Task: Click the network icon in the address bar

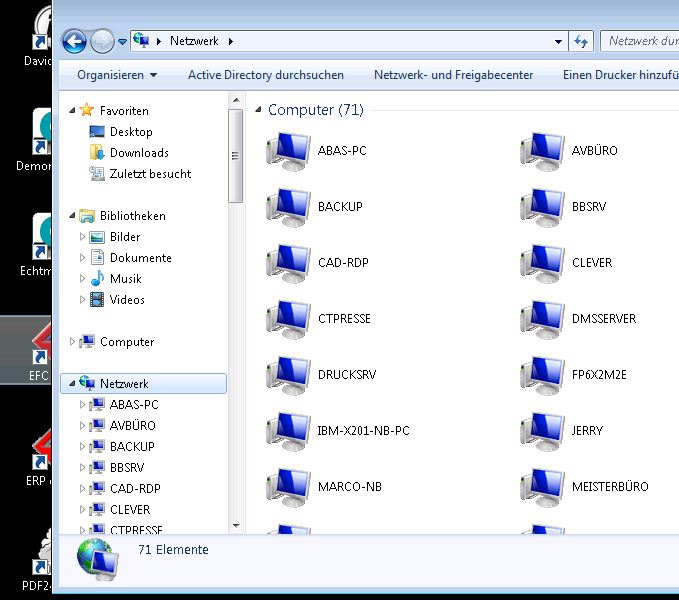Action: click(141, 40)
